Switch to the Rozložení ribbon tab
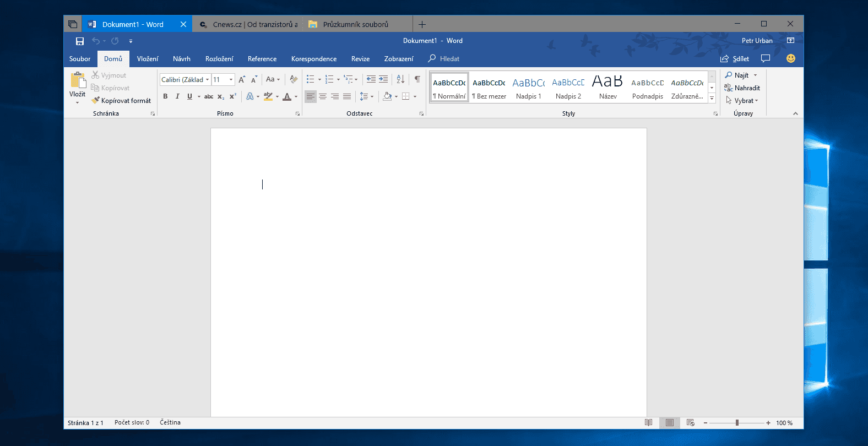The width and height of the screenshot is (868, 446). (219, 59)
